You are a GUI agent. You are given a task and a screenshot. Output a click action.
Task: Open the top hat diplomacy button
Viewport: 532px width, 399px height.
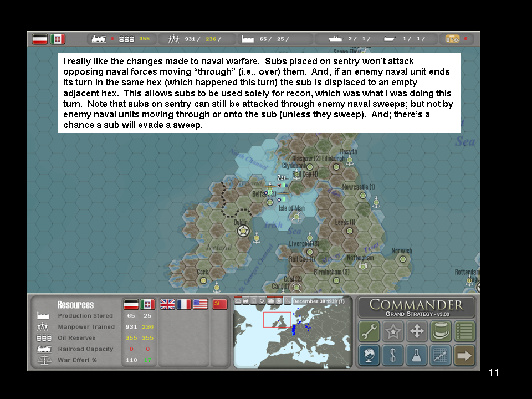click(441, 331)
